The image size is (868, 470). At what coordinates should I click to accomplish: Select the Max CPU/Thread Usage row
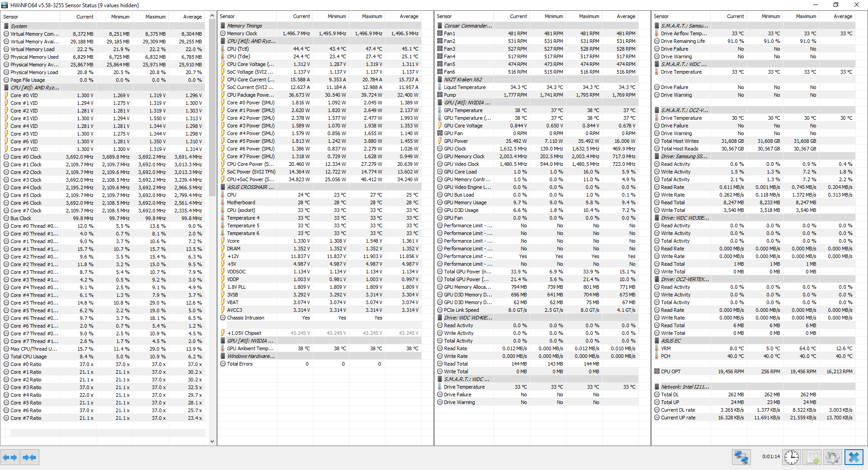point(104,349)
